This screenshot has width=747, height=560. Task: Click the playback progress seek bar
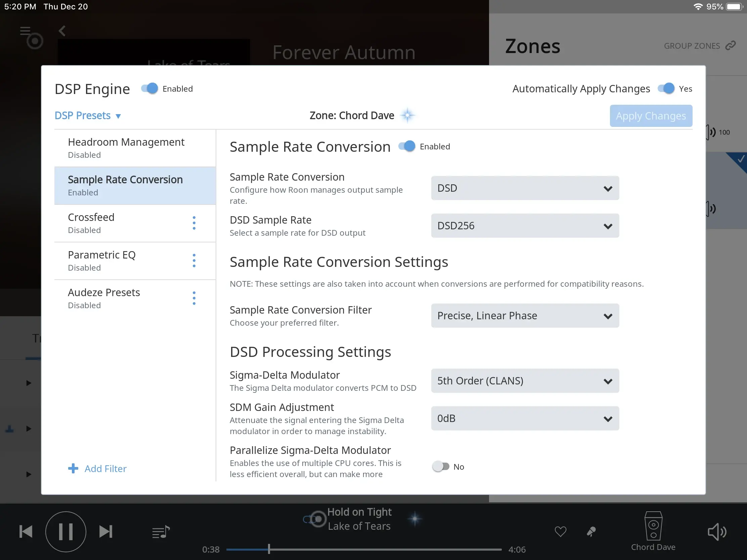tap(364, 550)
